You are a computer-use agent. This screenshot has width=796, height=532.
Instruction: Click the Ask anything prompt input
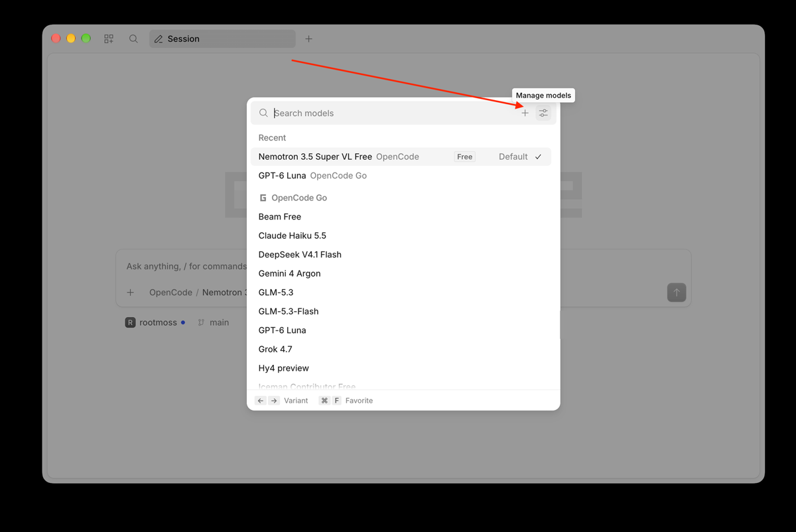tap(186, 266)
